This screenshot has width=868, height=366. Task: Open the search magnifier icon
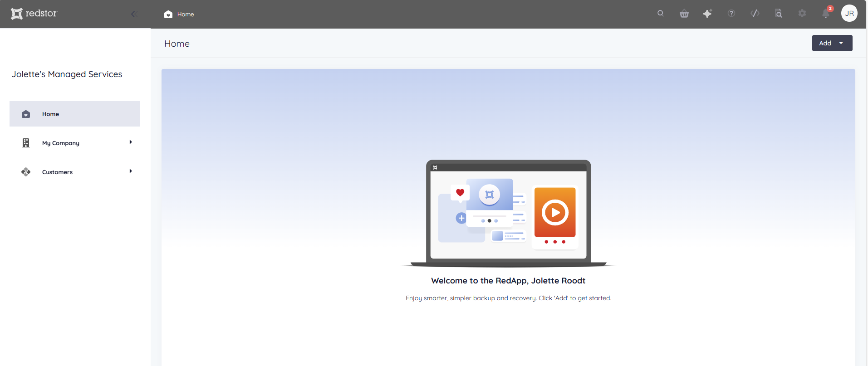(661, 13)
